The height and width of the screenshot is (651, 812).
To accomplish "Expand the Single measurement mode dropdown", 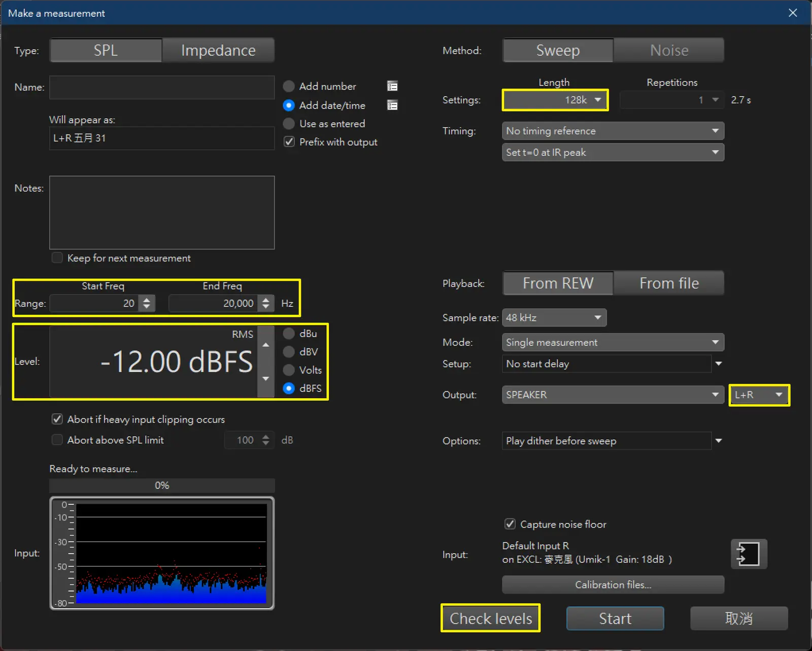I will [613, 342].
